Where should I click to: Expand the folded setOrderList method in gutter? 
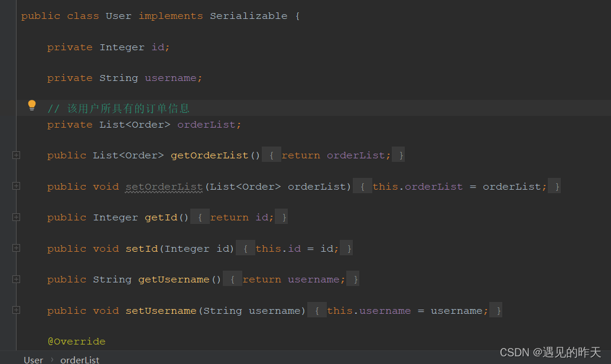click(x=17, y=186)
